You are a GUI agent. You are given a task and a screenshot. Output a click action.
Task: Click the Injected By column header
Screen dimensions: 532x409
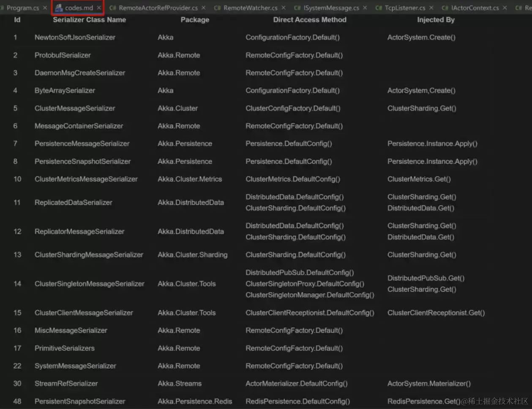[436, 20]
